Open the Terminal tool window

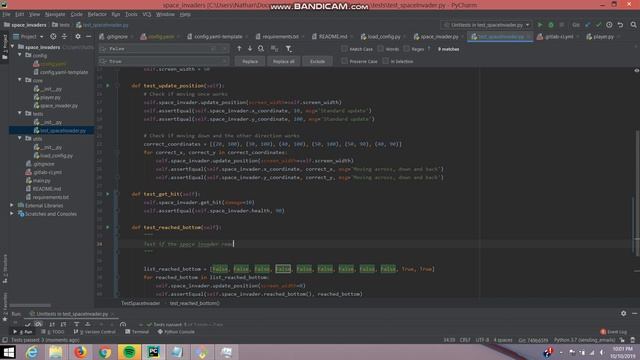tap(137, 332)
